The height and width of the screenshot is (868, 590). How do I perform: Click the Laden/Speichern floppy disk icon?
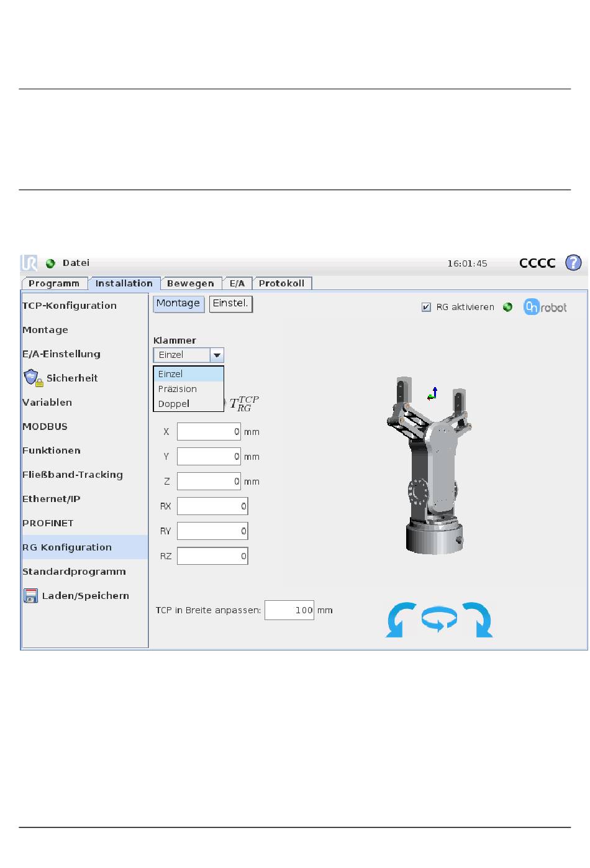(x=30, y=596)
